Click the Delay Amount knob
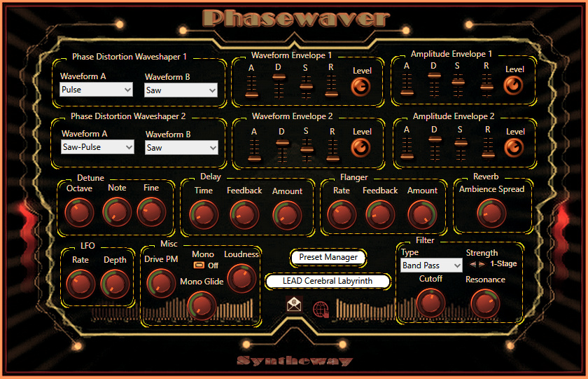The image size is (588, 379). point(287,215)
